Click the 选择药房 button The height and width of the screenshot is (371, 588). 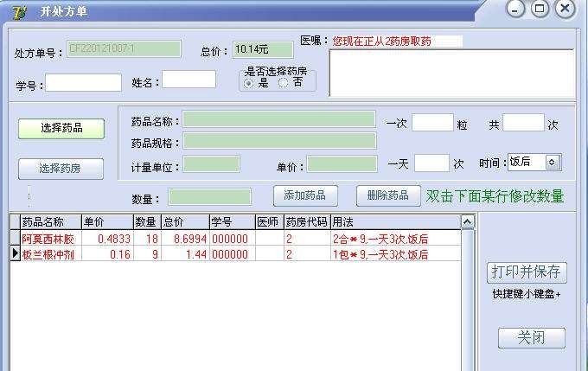coord(61,169)
